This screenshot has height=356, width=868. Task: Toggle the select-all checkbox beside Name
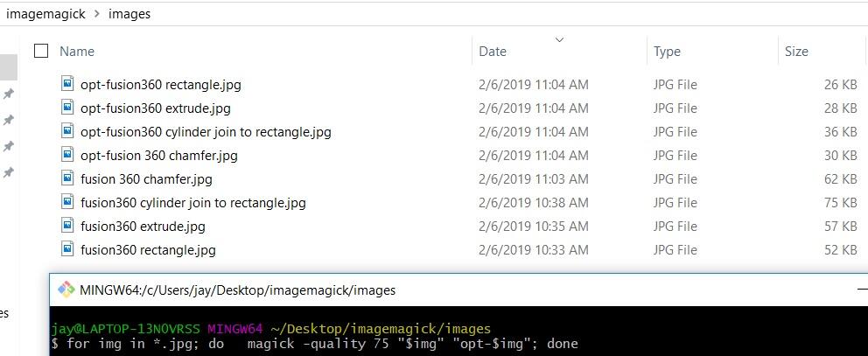click(x=41, y=51)
